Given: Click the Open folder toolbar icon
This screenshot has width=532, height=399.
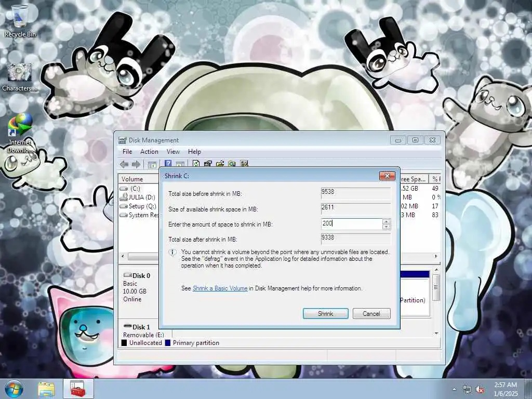Looking at the screenshot, I should pyautogui.click(x=220, y=164).
